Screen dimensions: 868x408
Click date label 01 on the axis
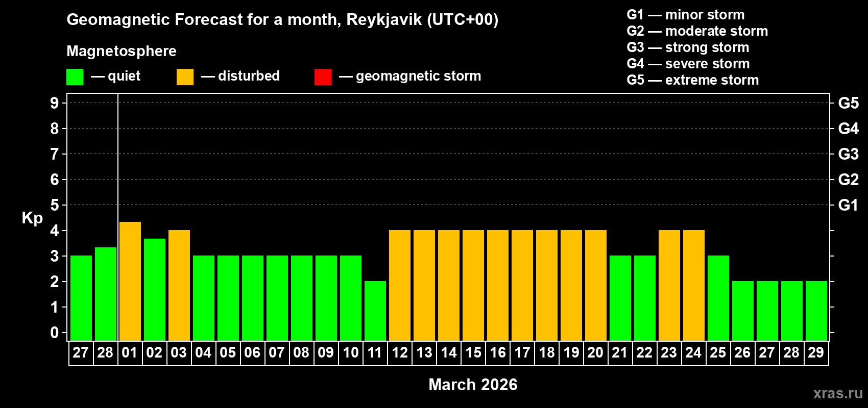tap(130, 353)
